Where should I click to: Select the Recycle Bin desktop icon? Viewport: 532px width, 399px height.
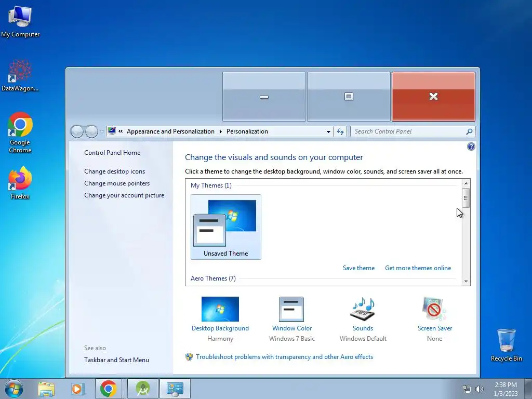(506, 345)
